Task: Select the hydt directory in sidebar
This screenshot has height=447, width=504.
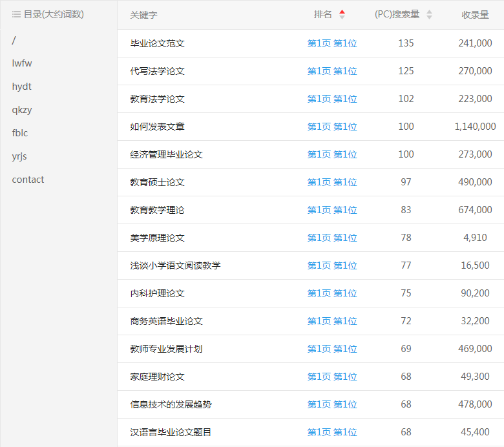Action: [x=21, y=87]
